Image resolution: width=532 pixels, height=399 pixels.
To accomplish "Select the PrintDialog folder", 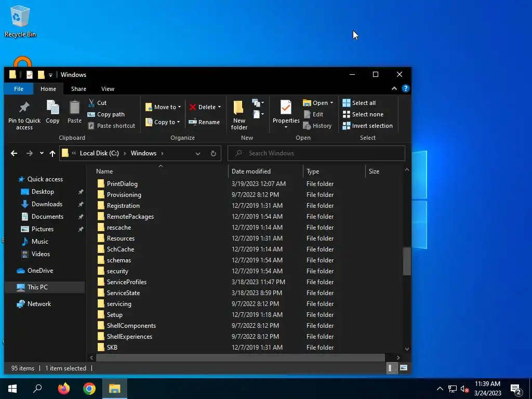I will tap(122, 184).
